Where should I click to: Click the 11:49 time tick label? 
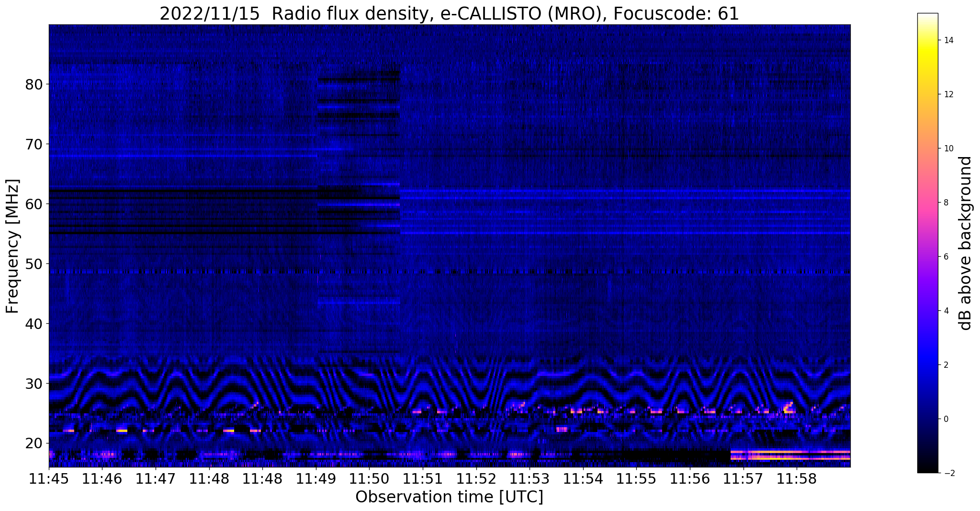pyautogui.click(x=316, y=479)
